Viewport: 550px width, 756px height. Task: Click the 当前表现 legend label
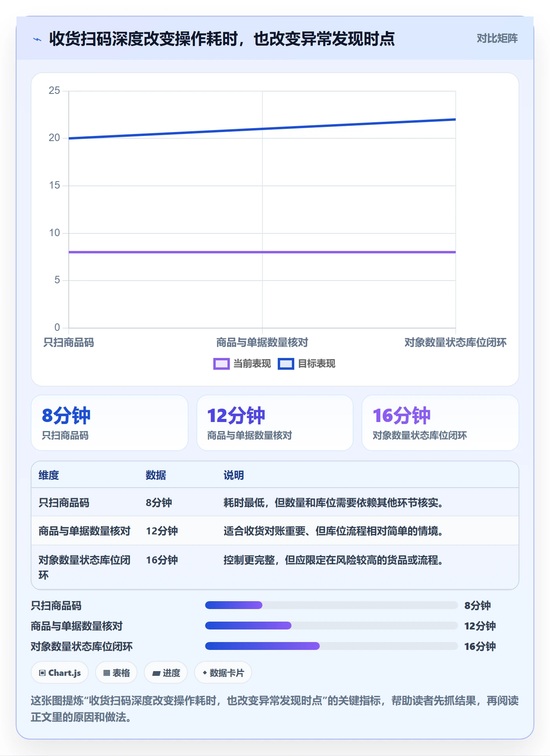[252, 364]
